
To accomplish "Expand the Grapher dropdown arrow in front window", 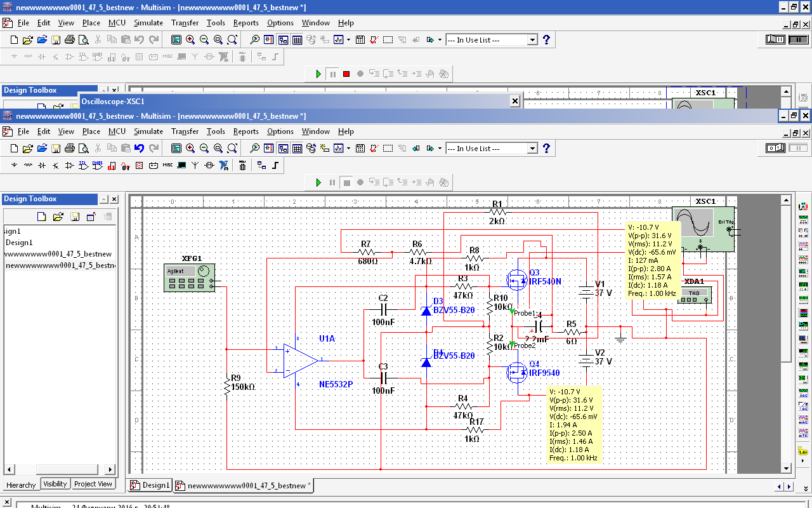I will [x=348, y=149].
